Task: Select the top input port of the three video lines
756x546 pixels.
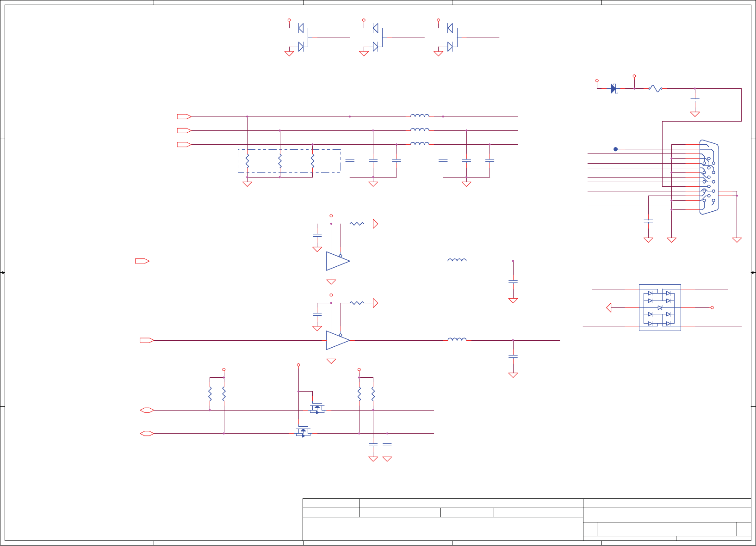Action: (x=184, y=117)
